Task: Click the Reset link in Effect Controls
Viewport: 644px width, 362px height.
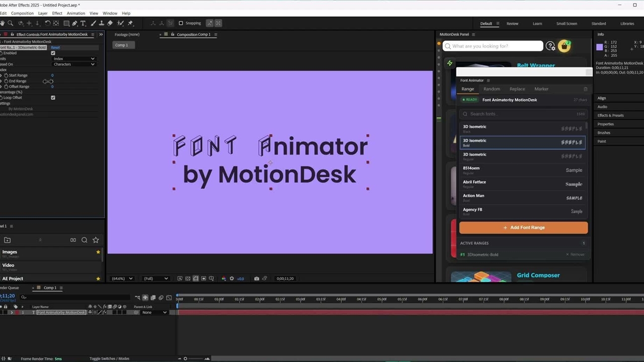Action: pos(55,48)
